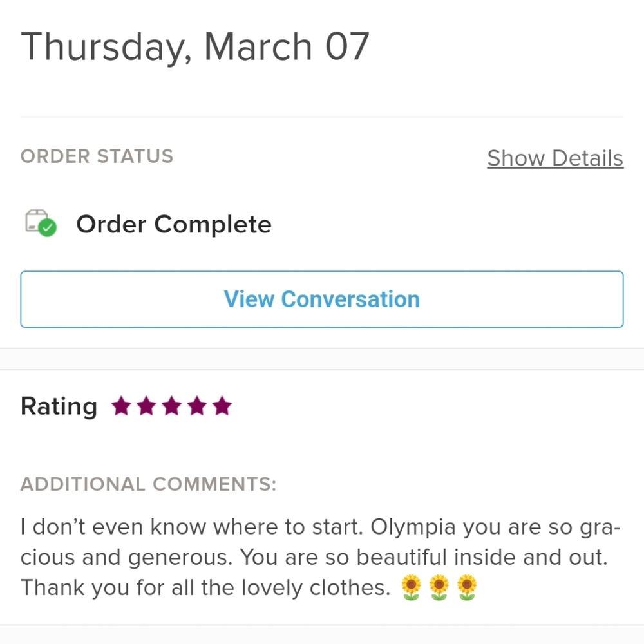
Task: Click the first rating star
Action: click(x=120, y=406)
